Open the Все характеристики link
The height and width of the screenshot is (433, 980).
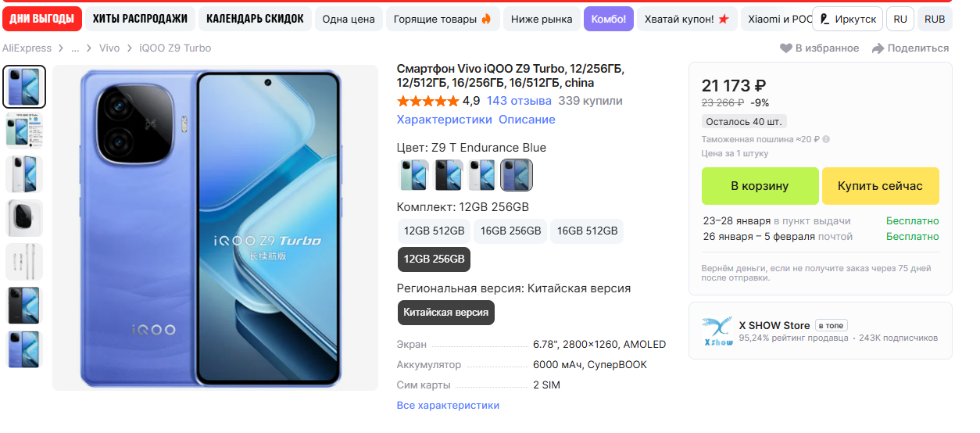(448, 405)
